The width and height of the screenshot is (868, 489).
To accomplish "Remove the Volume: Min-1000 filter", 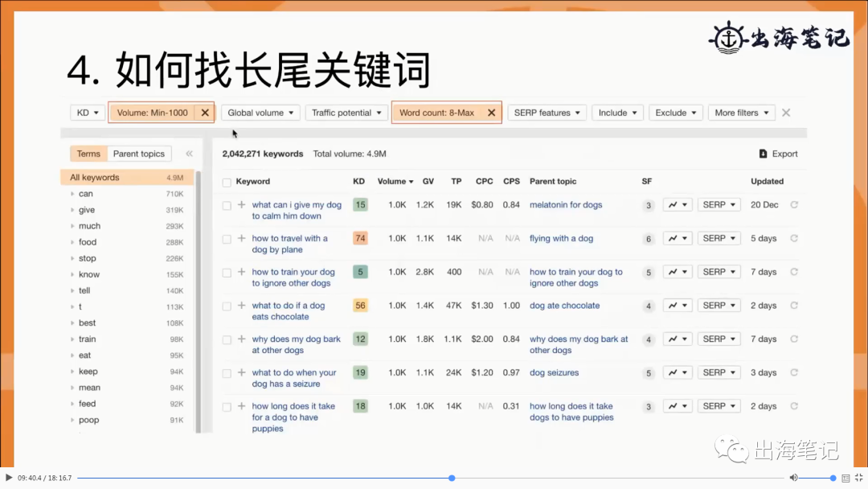I will [x=205, y=113].
